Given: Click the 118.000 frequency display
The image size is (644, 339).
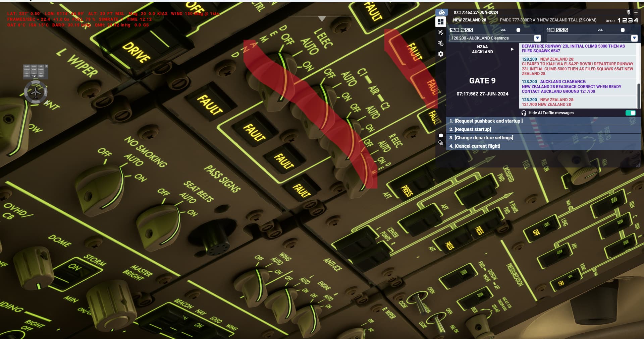Looking at the screenshot, I should (x=557, y=30).
